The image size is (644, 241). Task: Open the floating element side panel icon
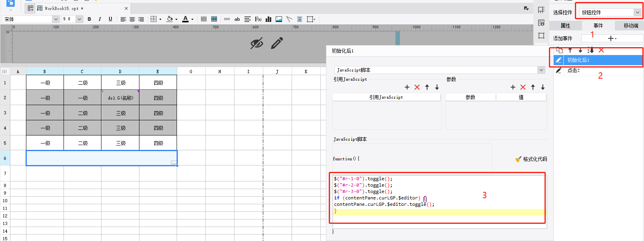[541, 36]
